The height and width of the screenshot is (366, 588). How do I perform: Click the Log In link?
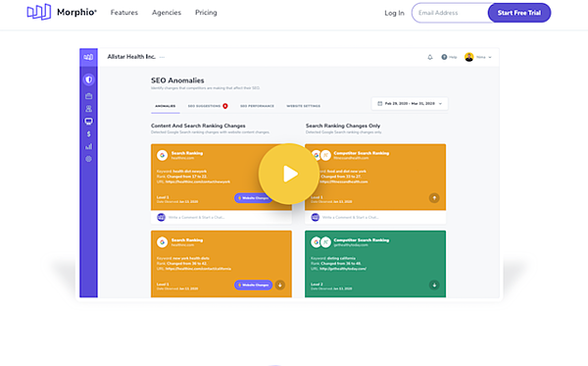[x=394, y=13]
